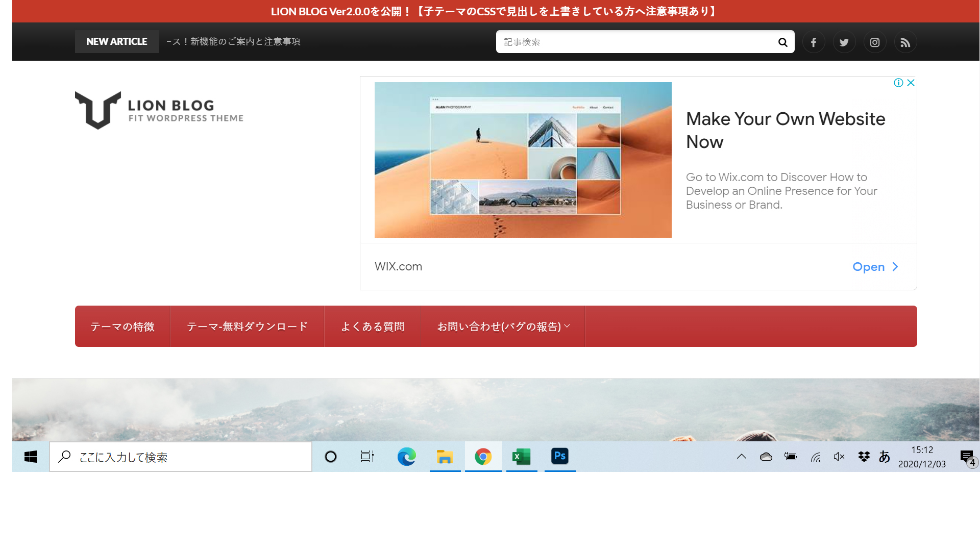Open Excel from the taskbar

coord(521,456)
